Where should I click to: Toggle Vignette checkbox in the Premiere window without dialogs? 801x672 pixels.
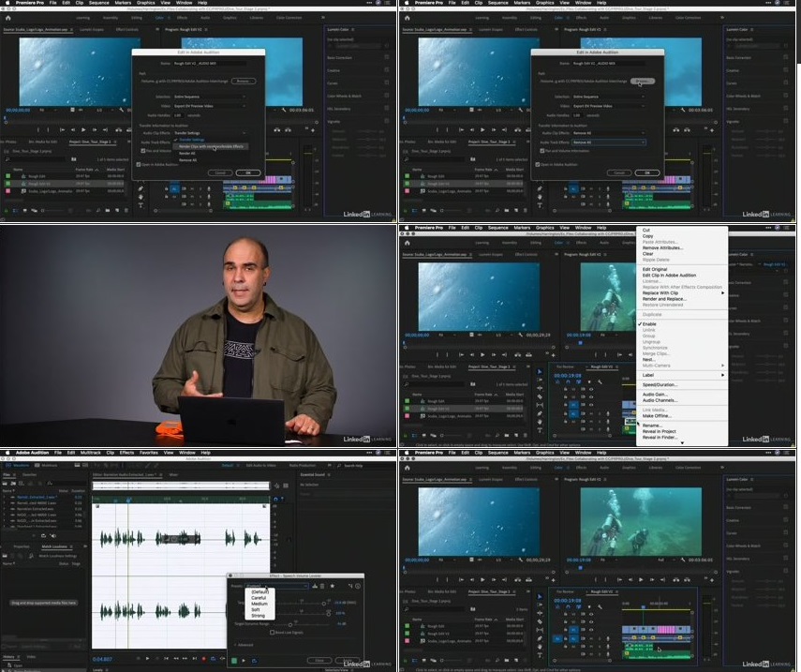point(786,571)
